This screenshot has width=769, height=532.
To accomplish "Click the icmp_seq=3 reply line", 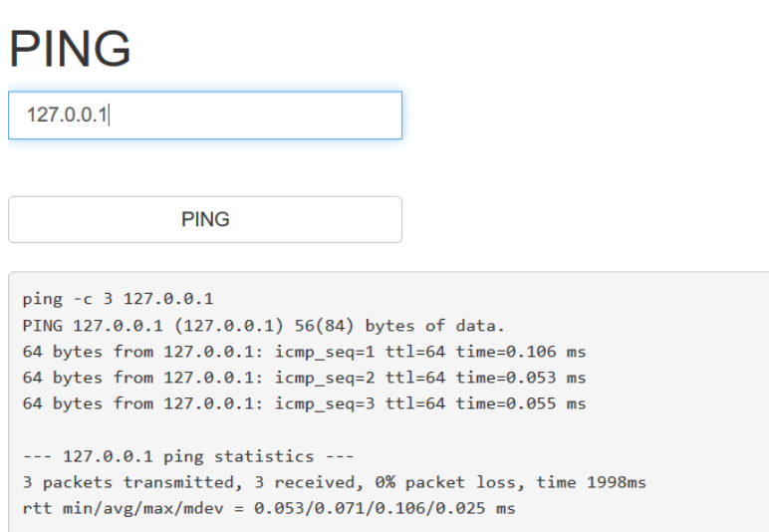I will pos(304,403).
